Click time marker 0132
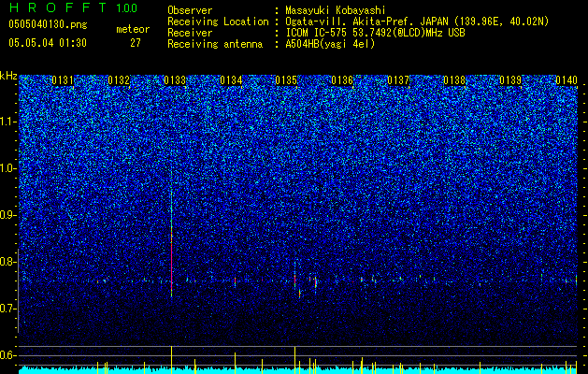The height and width of the screenshot is (374, 588). click(x=119, y=80)
